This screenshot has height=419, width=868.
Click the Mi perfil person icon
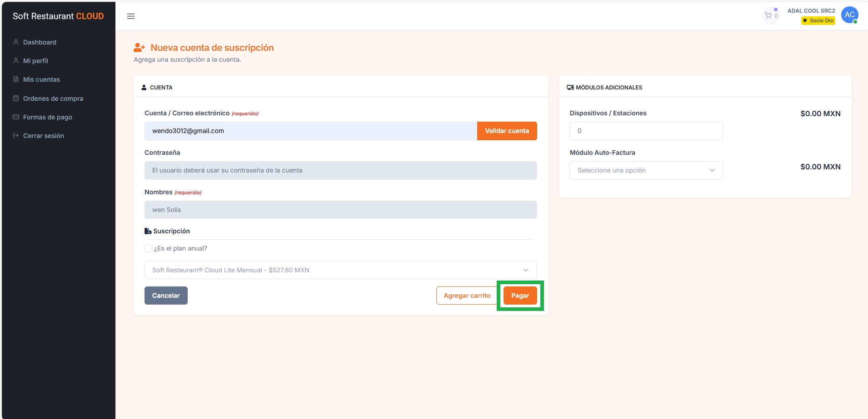coord(16,60)
